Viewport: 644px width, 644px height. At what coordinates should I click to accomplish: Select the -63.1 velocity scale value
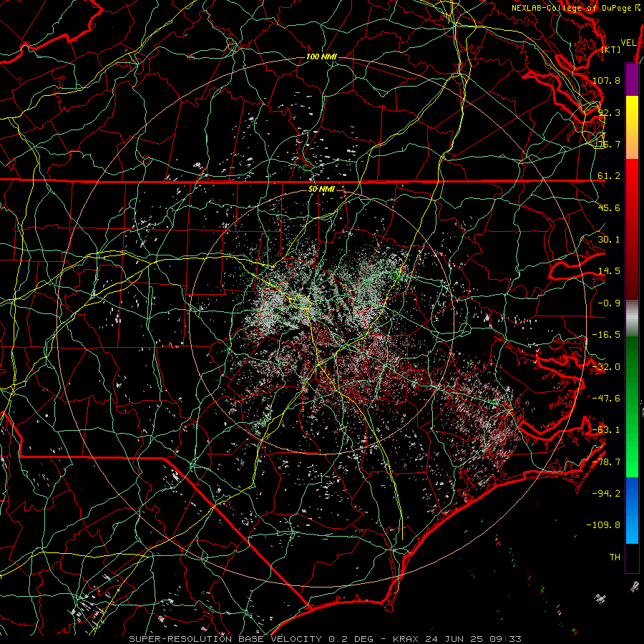point(606,430)
